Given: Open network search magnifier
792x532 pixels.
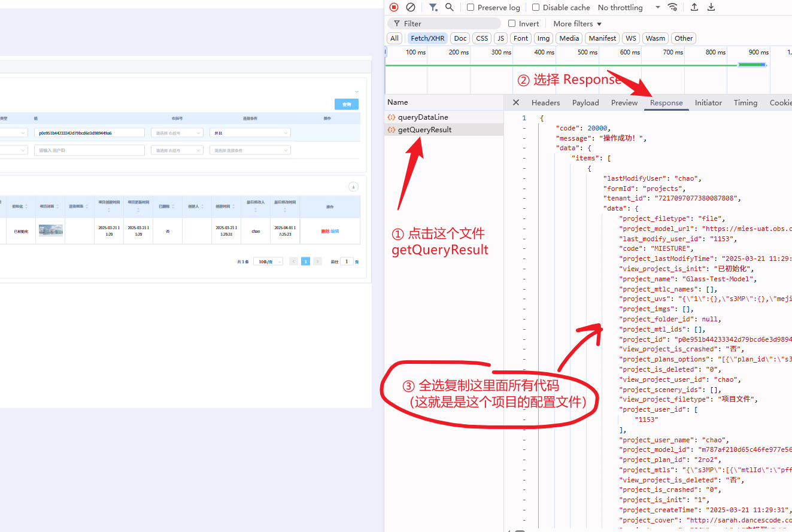Looking at the screenshot, I should [x=450, y=7].
